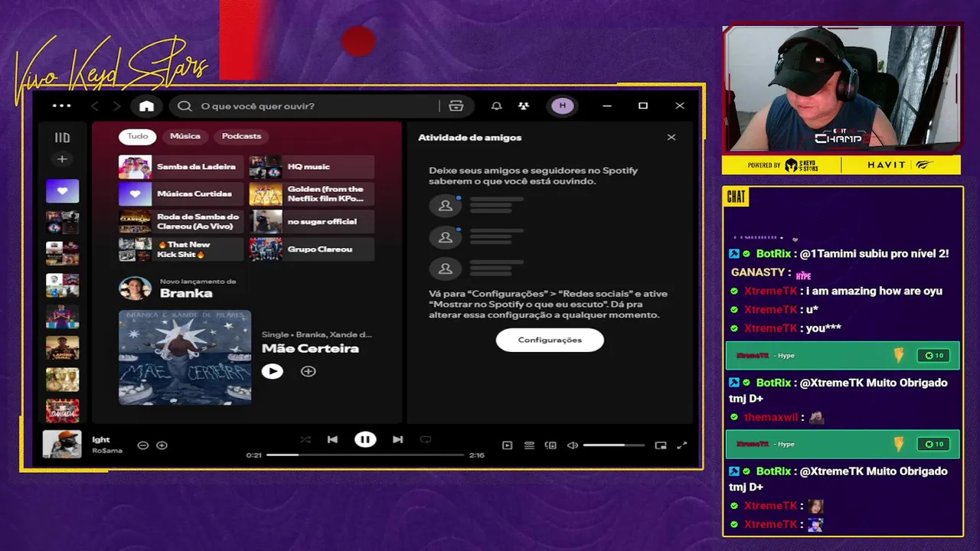Select the Podcasts filter chip

(x=241, y=136)
